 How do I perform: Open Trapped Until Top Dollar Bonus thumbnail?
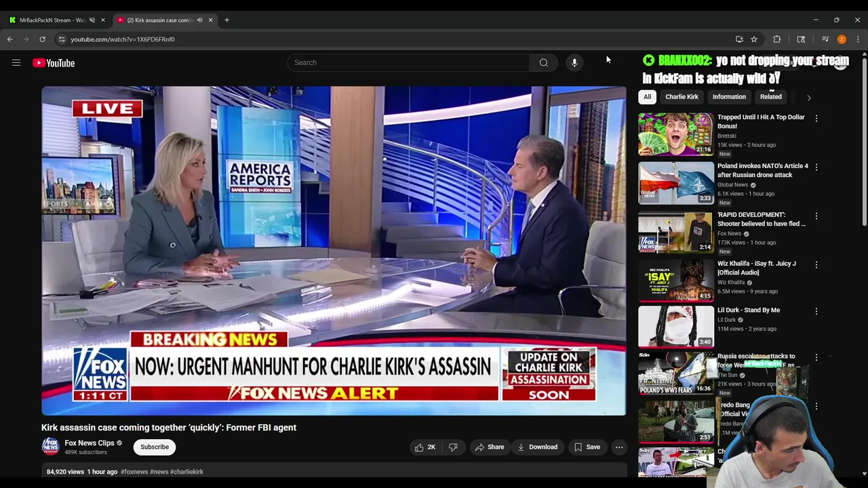click(676, 134)
